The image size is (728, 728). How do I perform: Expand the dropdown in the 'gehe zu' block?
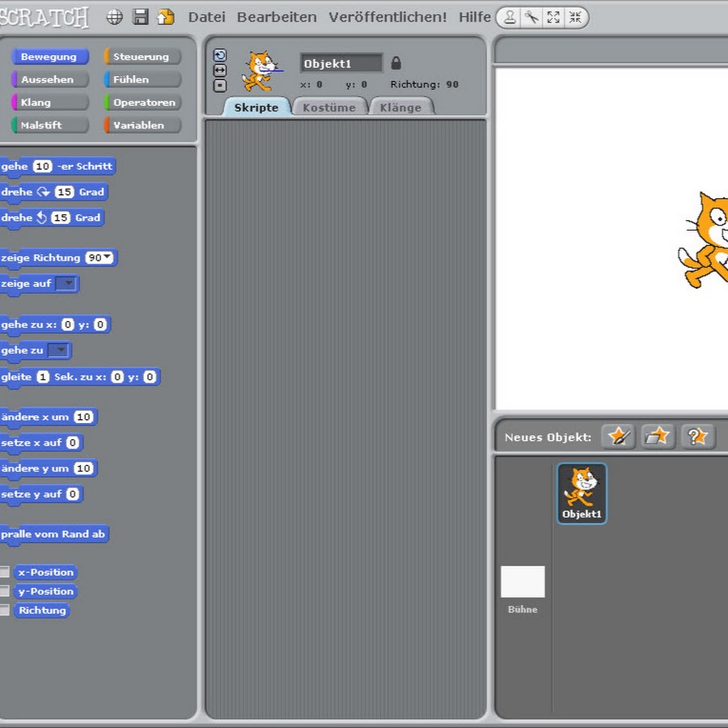[59, 351]
